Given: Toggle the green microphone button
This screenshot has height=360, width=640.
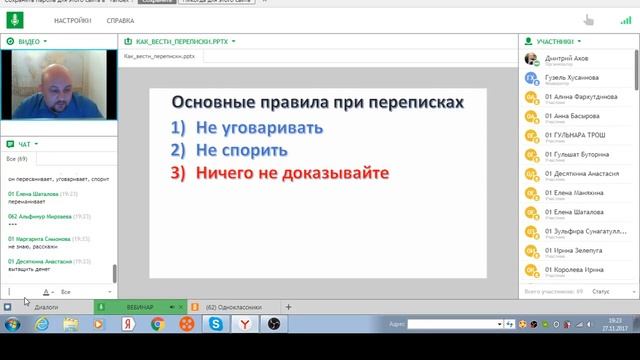Looking at the screenshot, I should (x=15, y=20).
